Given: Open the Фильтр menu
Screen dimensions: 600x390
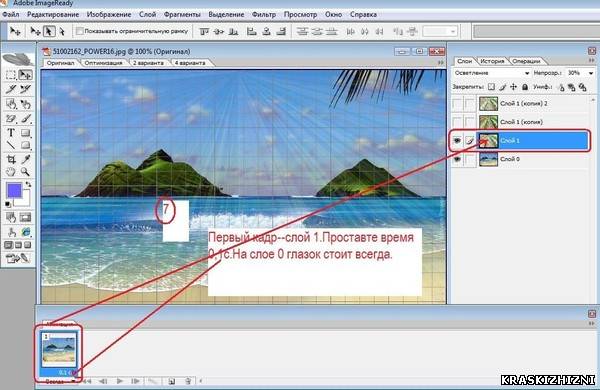Looking at the screenshot, I should [x=264, y=15].
